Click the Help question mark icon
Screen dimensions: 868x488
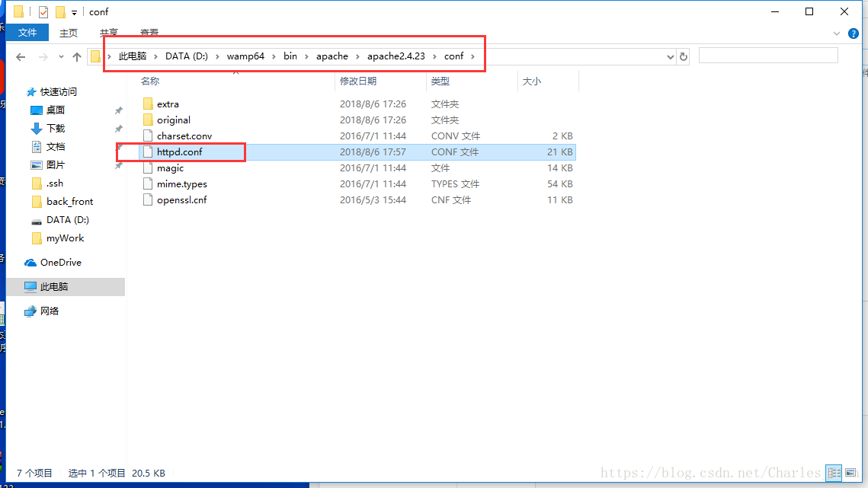click(x=852, y=33)
